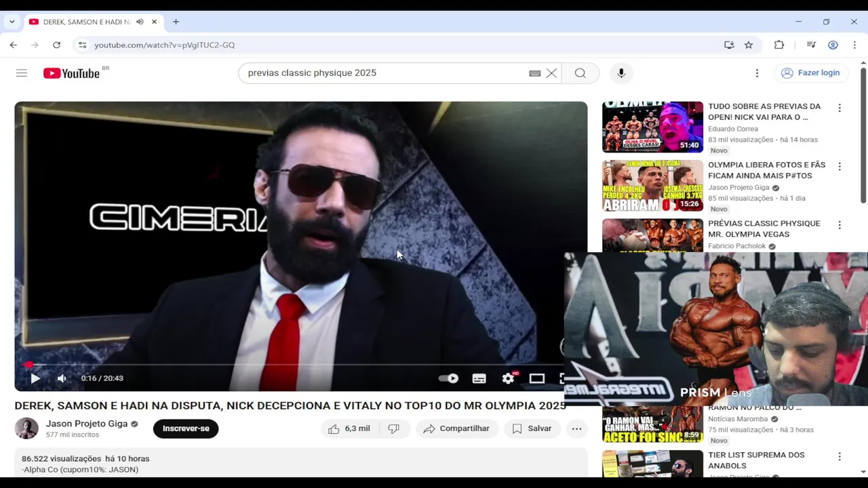Open Jason Projeto Giga channel name
The height and width of the screenshot is (488, 868).
tap(87, 424)
